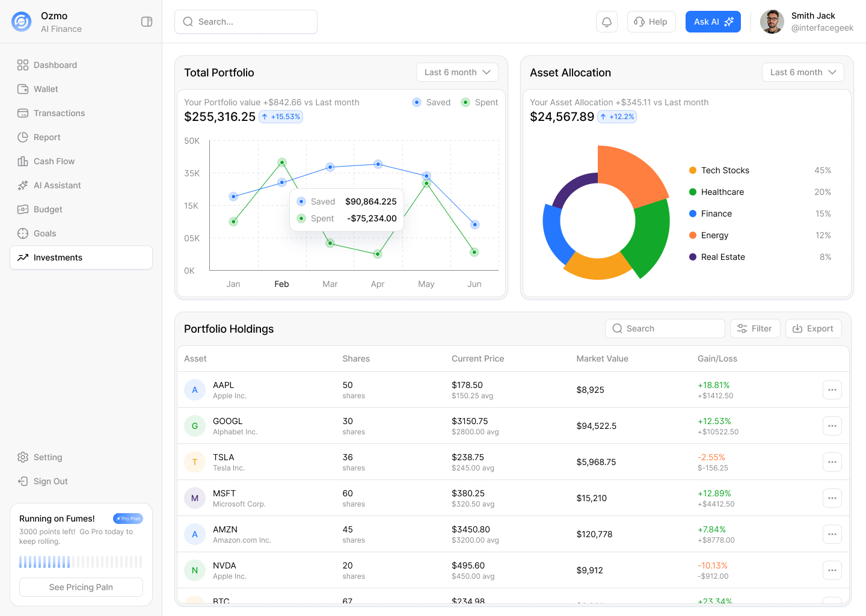This screenshot has width=866, height=616.
Task: Expand the Total Portfolio Last 6 month dropdown
Action: point(457,72)
